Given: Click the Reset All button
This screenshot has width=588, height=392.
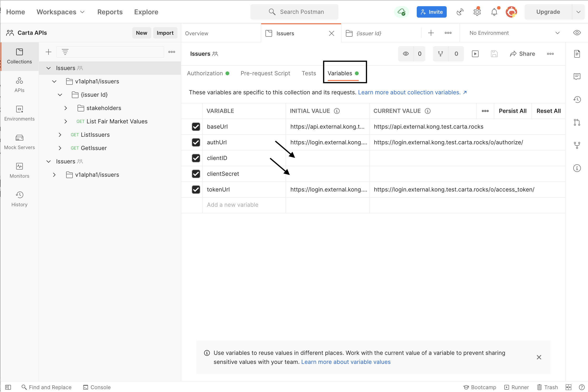Looking at the screenshot, I should [x=549, y=111].
